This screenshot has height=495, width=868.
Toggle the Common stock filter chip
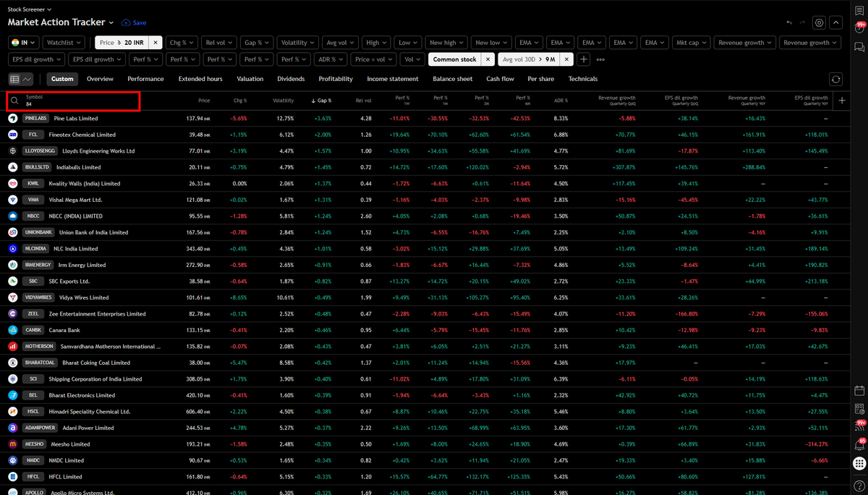coord(455,59)
